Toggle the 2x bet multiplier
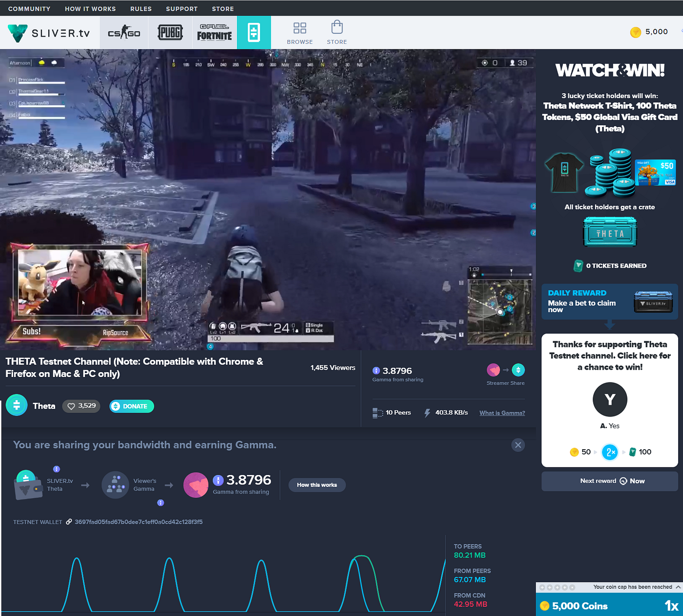Screen dimensions: 683x616 pyautogui.click(x=610, y=452)
